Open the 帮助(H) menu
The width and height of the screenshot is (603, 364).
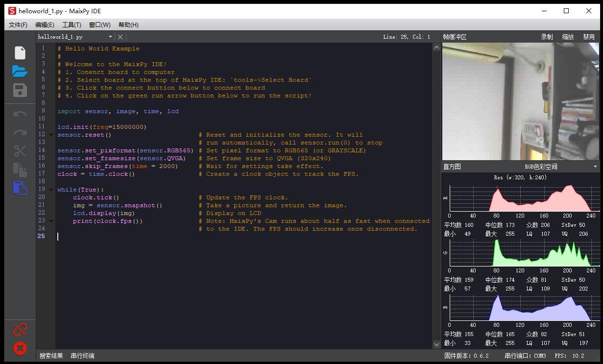128,24
